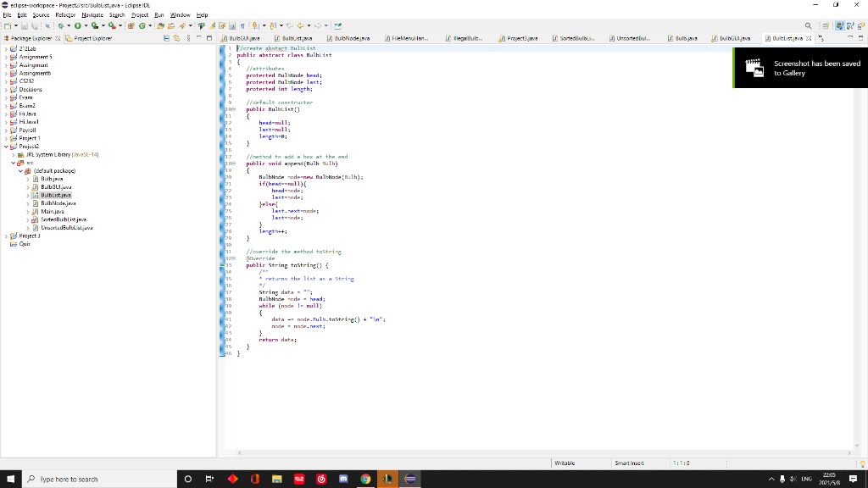Create a new Java class from the toolbar
868x488 pixels.
pos(142,26)
